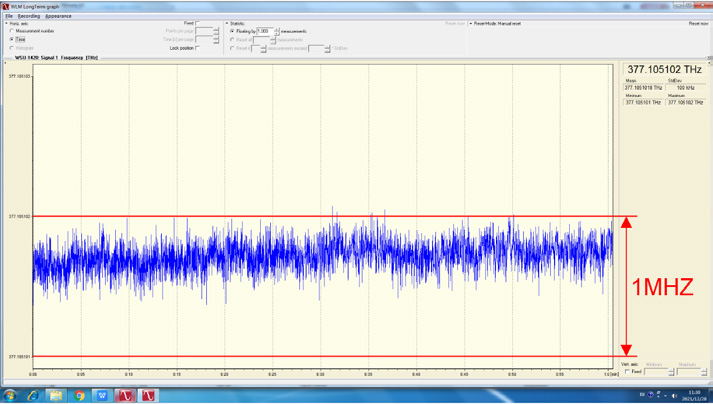Screen dimensions: 713x404
Task: Open Internet Explorer from the taskbar
Action: click(33, 396)
